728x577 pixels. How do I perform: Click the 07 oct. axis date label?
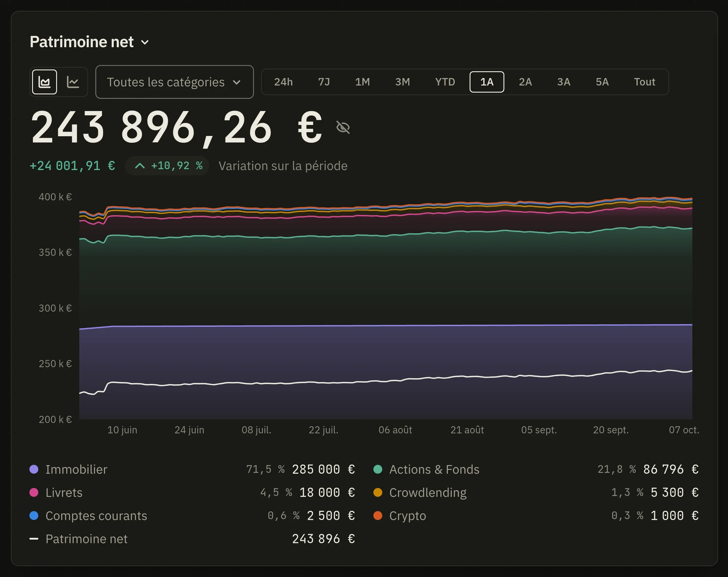[684, 430]
